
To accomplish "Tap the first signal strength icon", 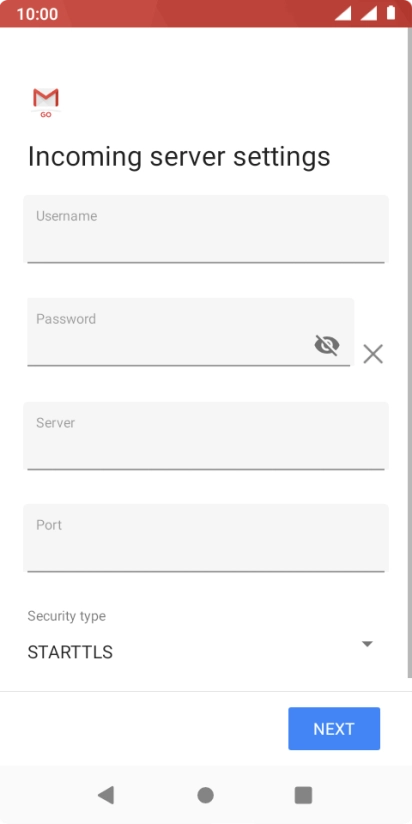I will tap(343, 13).
